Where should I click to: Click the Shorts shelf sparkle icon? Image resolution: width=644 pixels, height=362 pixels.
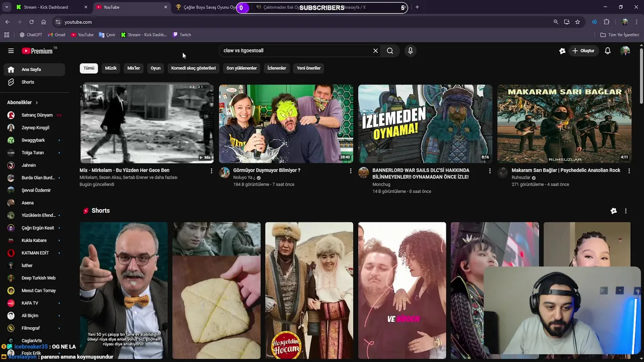(x=613, y=211)
